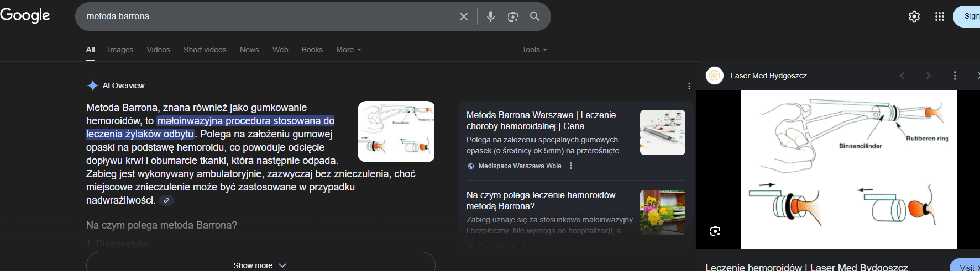Click Medispace Warszawa Wola globe favicon
Viewport: 980px width, 271px height.
(471, 166)
